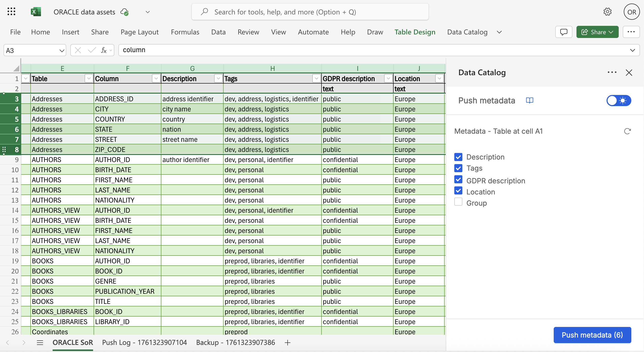Image resolution: width=644 pixels, height=352 pixels.
Task: Open the Tags column filter dropdown
Action: point(316,79)
